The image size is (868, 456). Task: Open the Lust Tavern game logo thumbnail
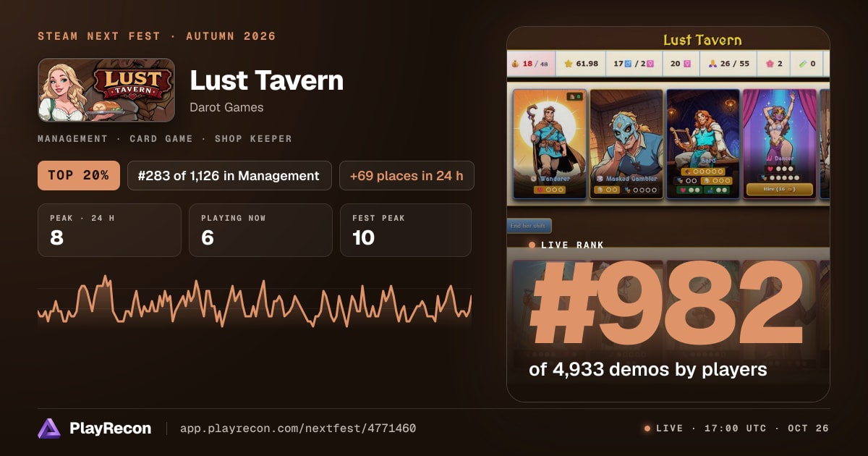106,90
